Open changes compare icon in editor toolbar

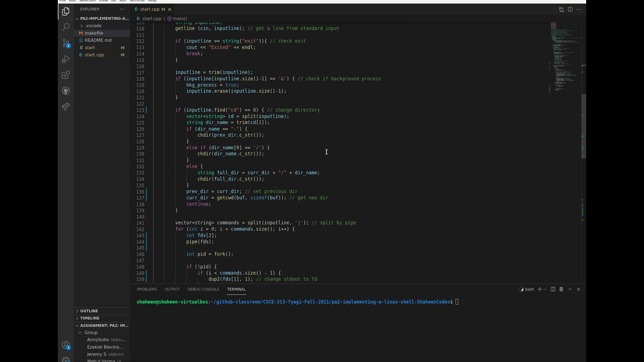561,9
